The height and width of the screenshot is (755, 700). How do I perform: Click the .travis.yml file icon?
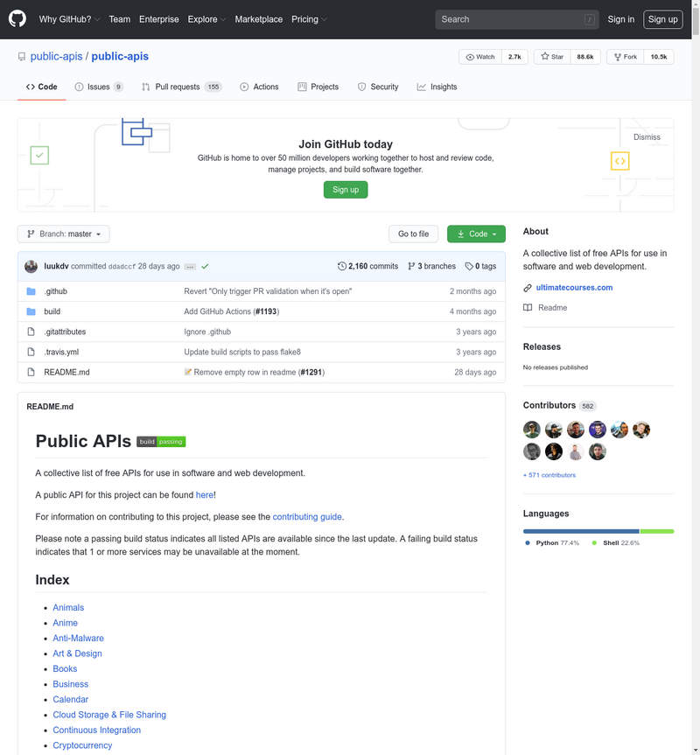click(31, 352)
